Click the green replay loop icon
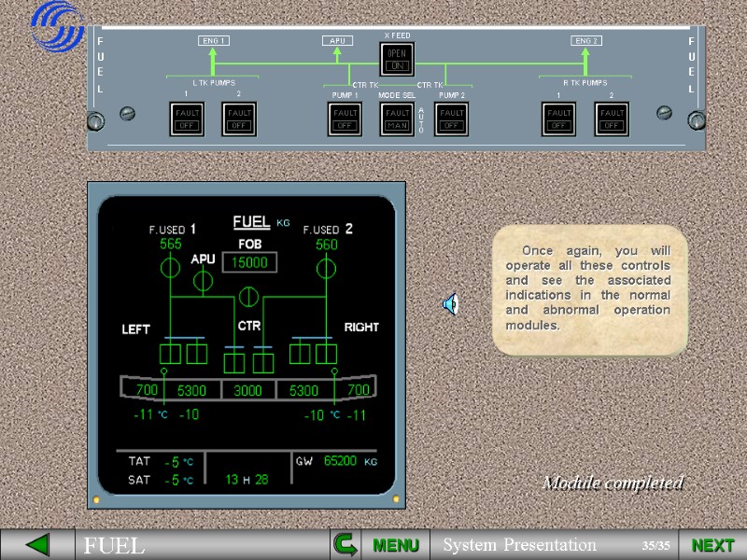The image size is (747, 560). point(345,546)
